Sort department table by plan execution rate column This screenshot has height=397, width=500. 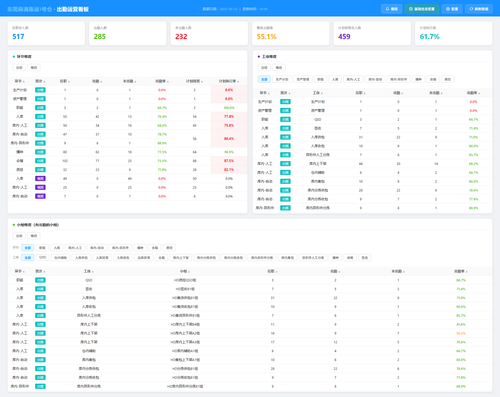[x=229, y=81]
